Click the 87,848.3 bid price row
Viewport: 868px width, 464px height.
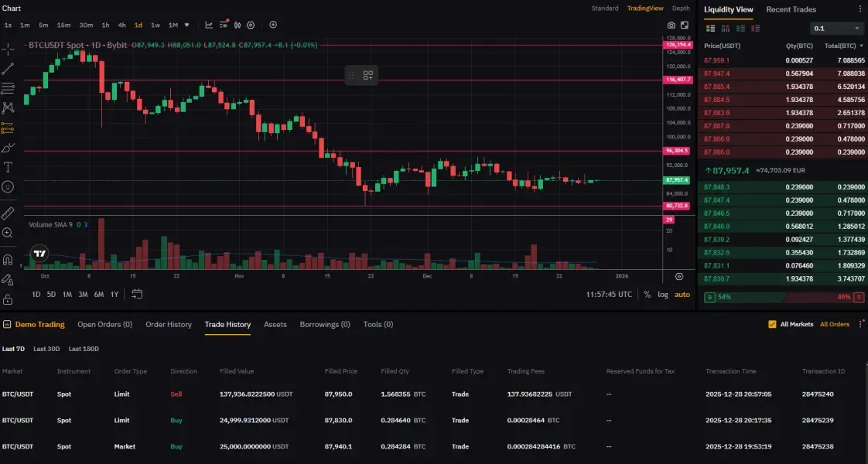click(x=784, y=187)
